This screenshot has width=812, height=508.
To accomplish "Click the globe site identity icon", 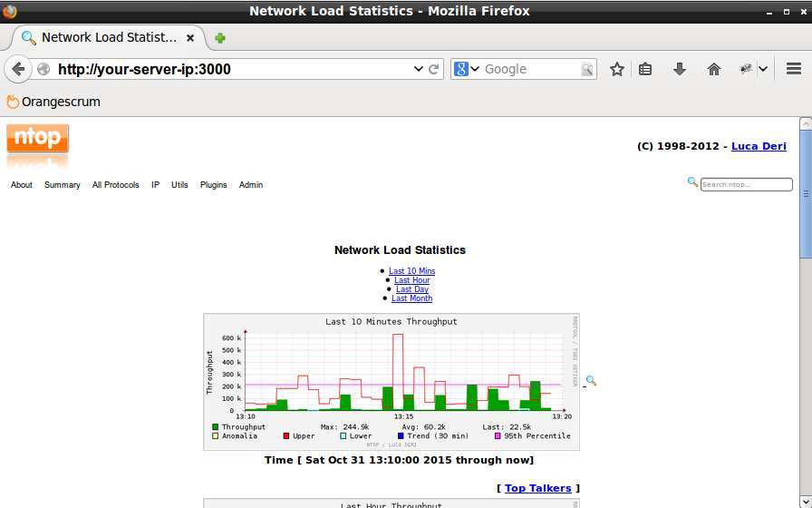I will (x=43, y=69).
